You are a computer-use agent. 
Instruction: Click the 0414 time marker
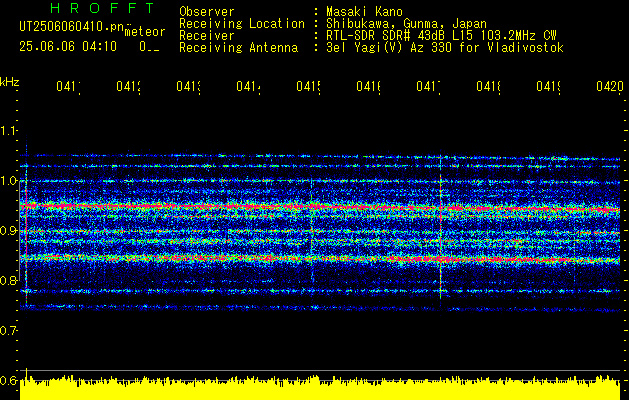[248, 86]
